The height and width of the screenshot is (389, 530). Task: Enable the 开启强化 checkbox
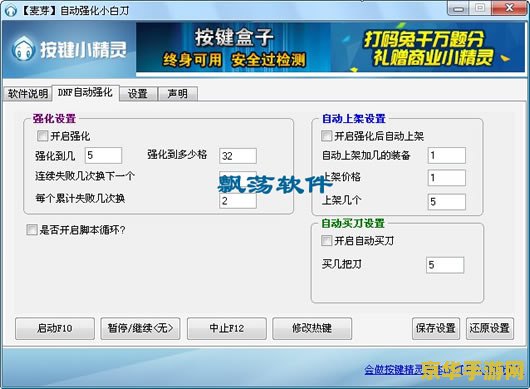[x=43, y=136]
